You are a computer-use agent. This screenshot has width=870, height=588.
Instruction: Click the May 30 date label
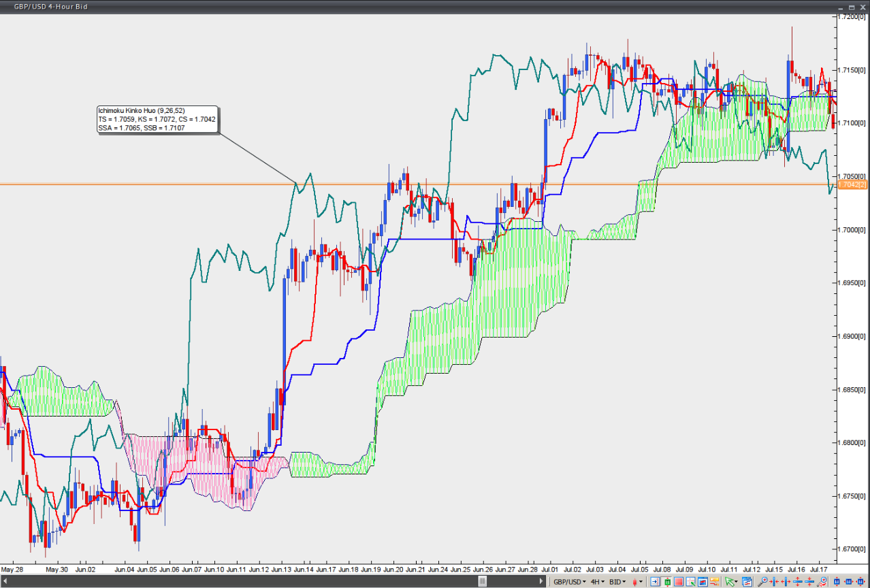(57, 568)
